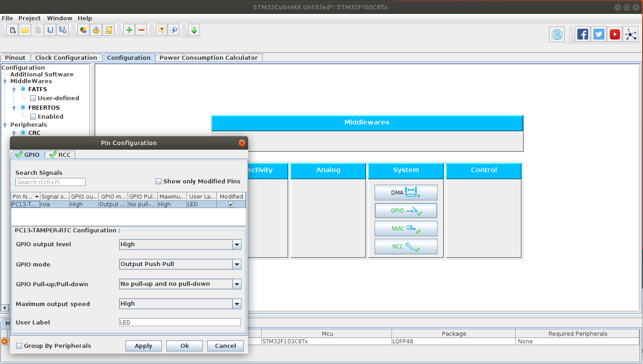Switch to the Clock Configuration tab
The image size is (643, 364).
(66, 58)
